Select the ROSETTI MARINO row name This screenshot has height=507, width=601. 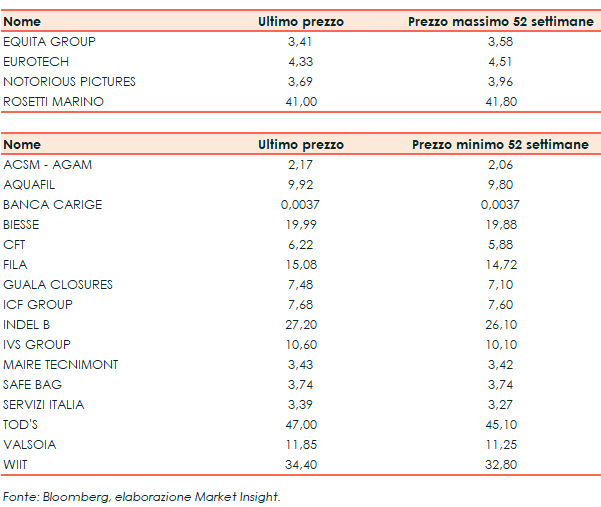53,101
